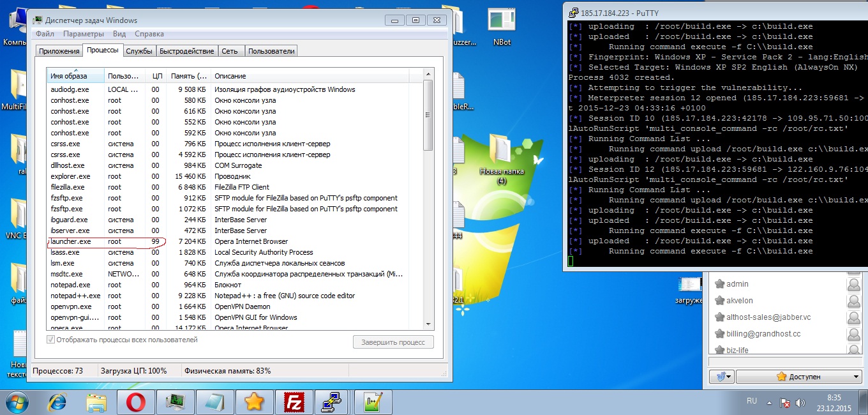Activate the PuTTY taskbar icon
Viewport: 868px width, 415px height.
pos(331,402)
